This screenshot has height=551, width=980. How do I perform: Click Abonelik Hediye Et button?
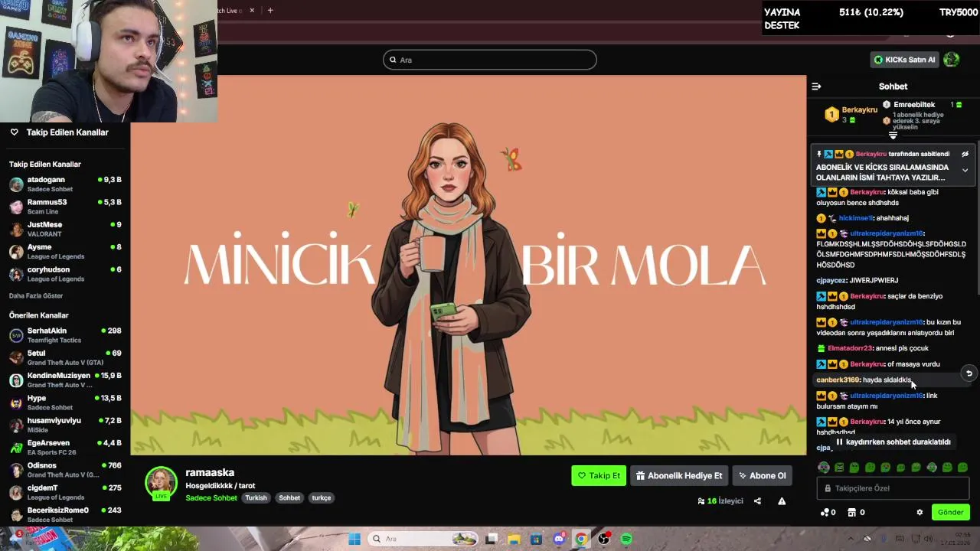pos(679,475)
